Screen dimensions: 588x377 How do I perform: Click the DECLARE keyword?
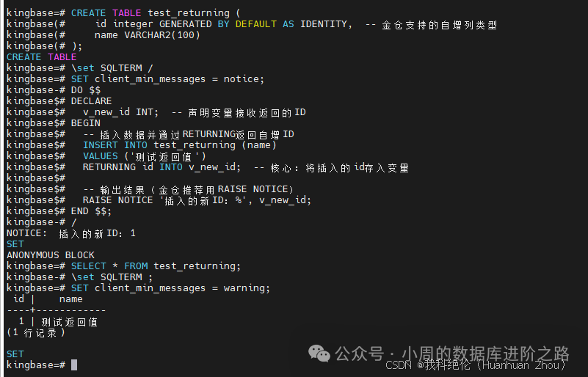tap(92, 101)
